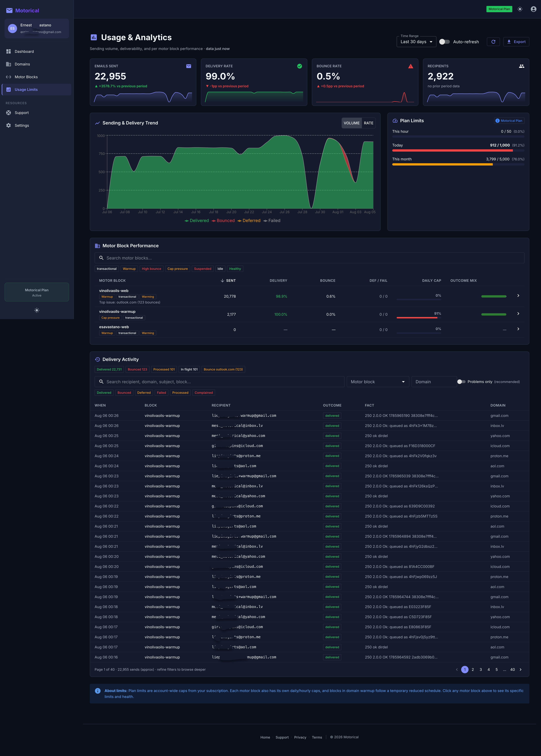
Task: Click the sidebar bottom theme sun icon
Action: 37,310
